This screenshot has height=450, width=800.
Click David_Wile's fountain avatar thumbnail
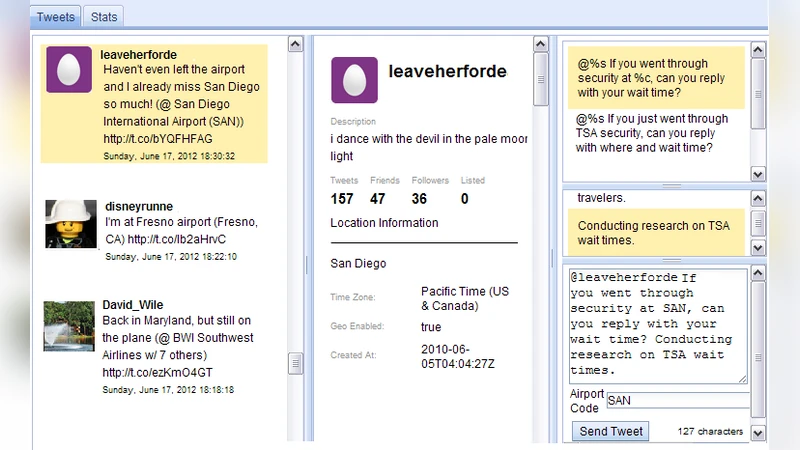coord(69,326)
